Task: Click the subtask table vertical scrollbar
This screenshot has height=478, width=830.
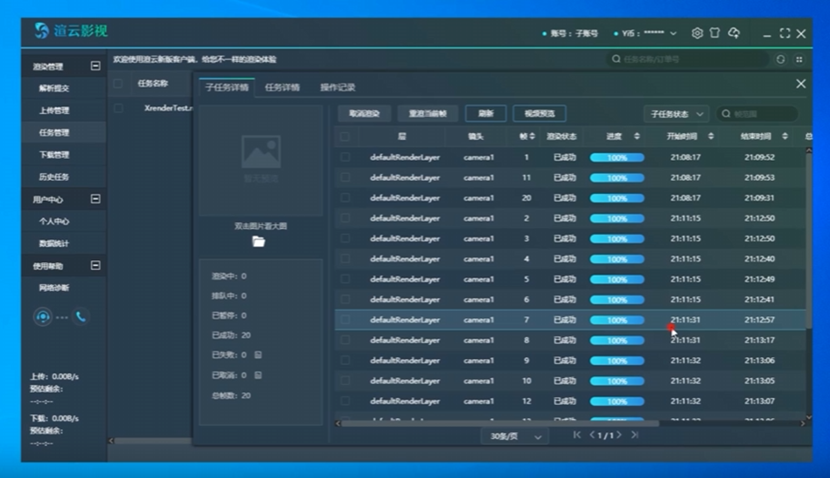Action: (808, 241)
